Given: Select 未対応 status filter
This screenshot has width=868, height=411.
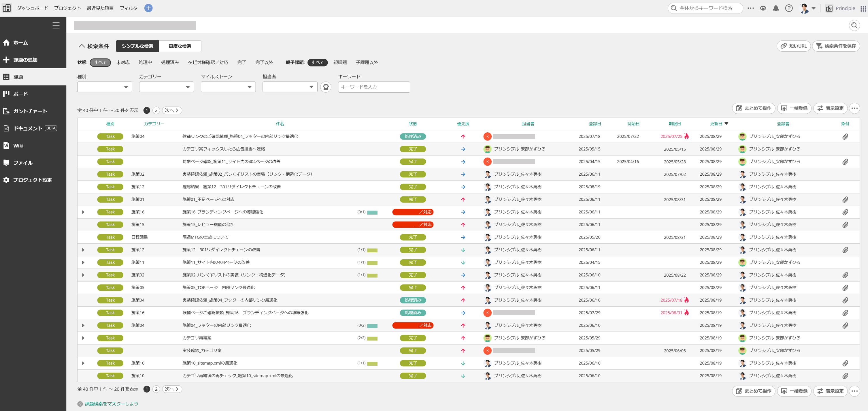Looking at the screenshot, I should [123, 62].
